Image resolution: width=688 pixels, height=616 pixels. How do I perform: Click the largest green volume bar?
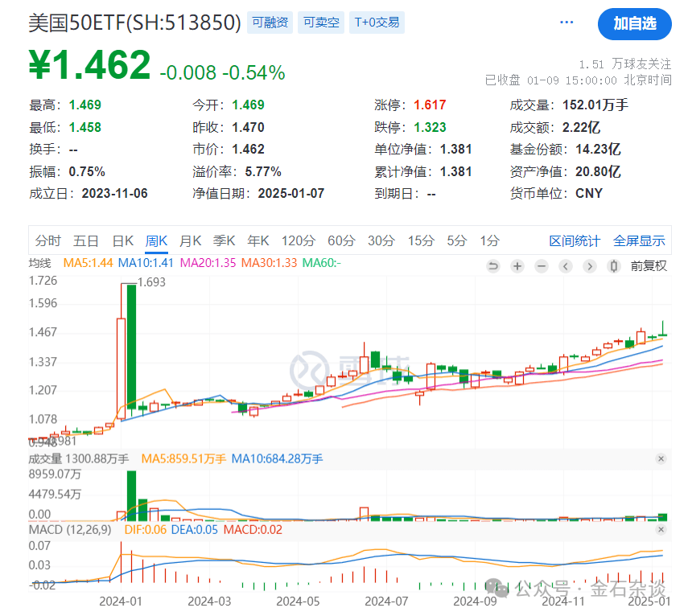coord(131,495)
